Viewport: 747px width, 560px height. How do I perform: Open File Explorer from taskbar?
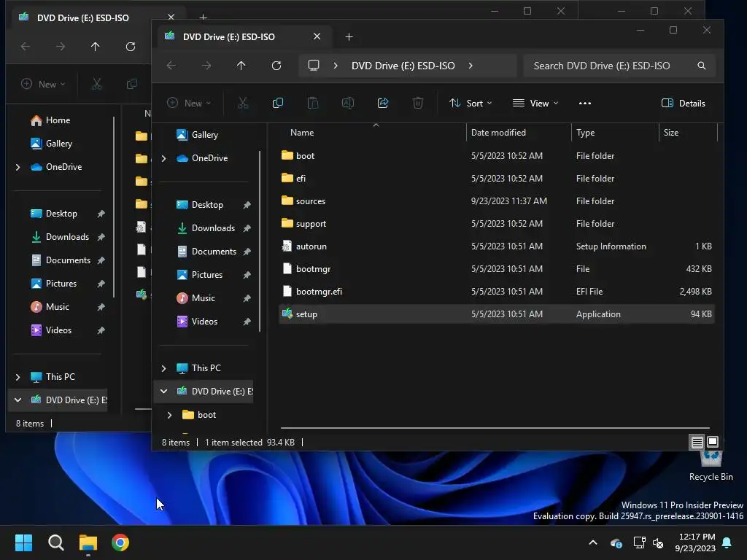pyautogui.click(x=88, y=542)
